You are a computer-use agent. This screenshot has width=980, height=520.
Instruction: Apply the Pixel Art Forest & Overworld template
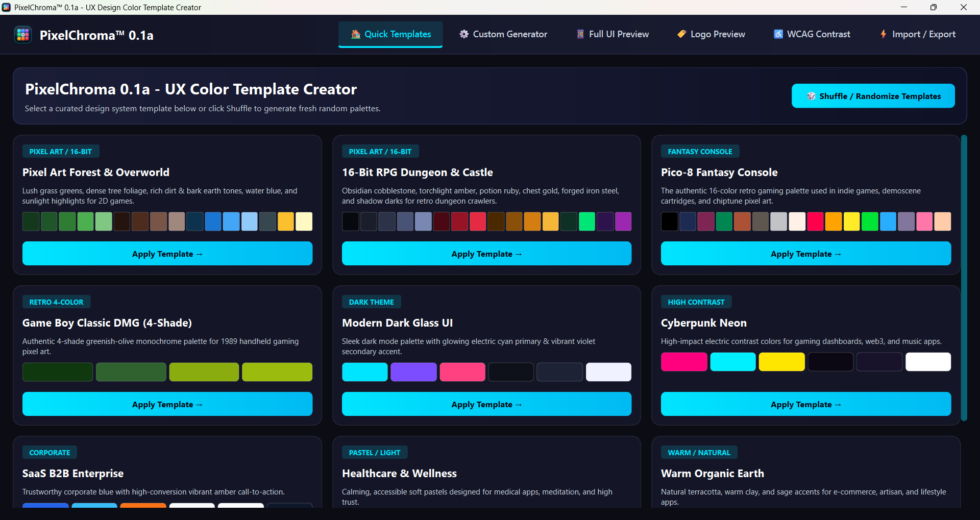pos(167,254)
